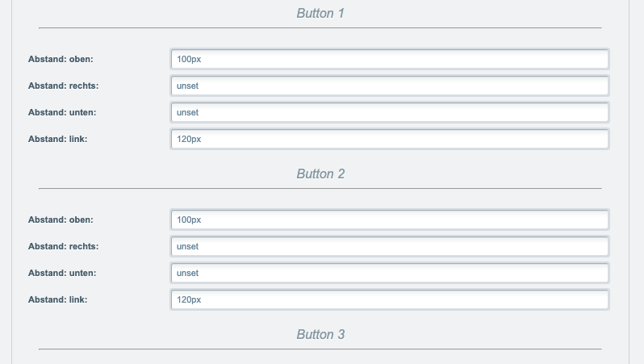Image resolution: width=644 pixels, height=364 pixels.
Task: Click the 'Button 1' section heading
Action: (320, 13)
